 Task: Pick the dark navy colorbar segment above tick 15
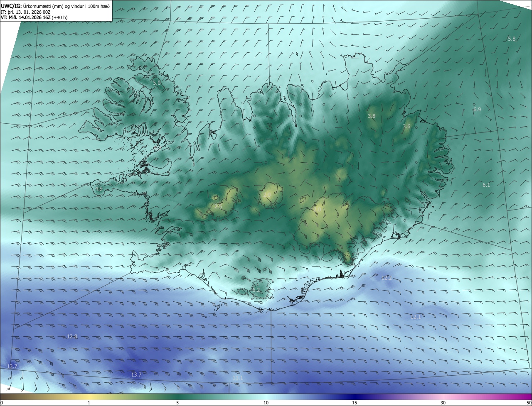point(355,397)
